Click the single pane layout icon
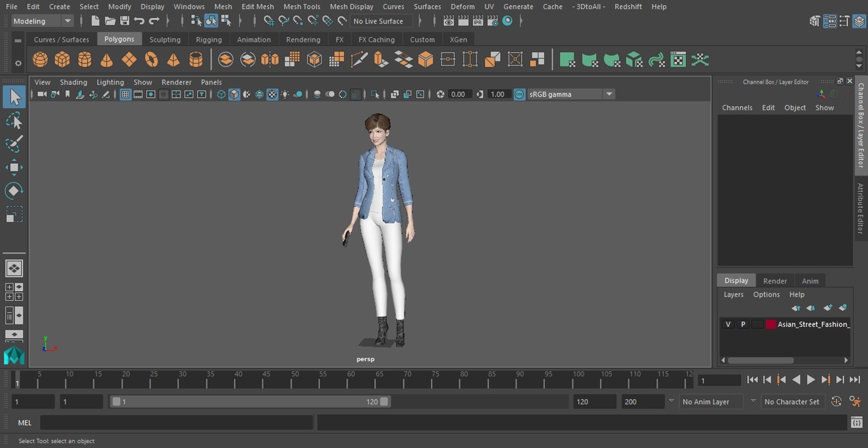The image size is (868, 448). point(14,269)
